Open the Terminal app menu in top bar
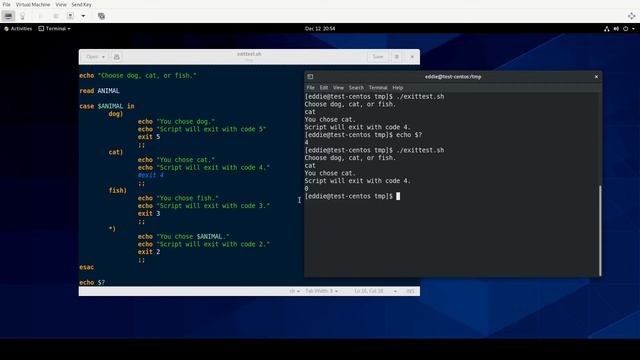Screen dimensions: 640x360 (x=54, y=29)
